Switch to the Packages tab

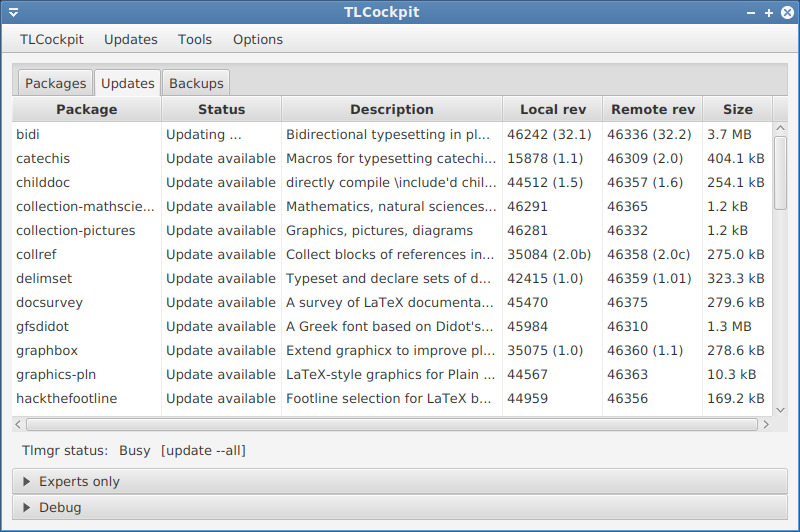pyautogui.click(x=56, y=83)
